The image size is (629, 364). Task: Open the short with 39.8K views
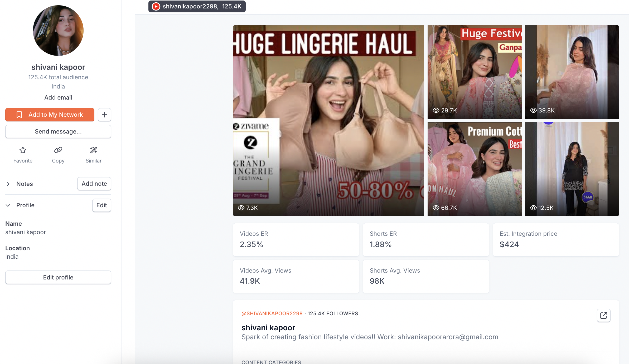coord(572,72)
